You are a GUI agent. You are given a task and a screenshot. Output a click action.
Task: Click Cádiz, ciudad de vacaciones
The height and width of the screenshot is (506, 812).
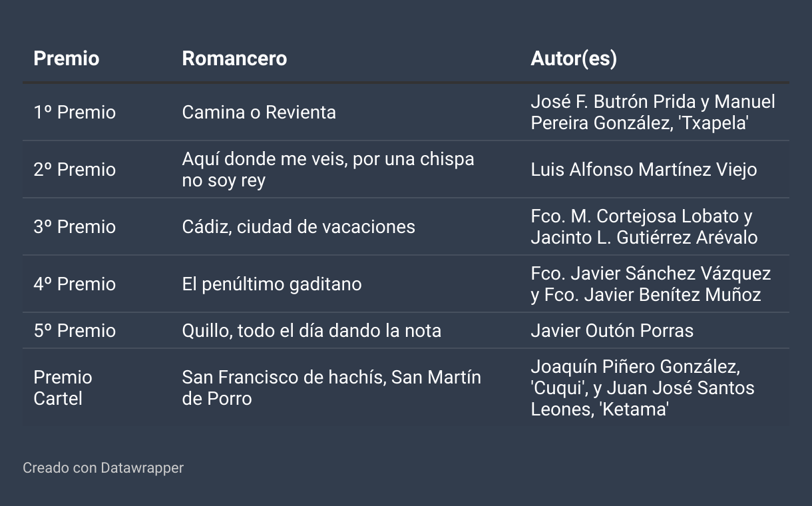(299, 227)
